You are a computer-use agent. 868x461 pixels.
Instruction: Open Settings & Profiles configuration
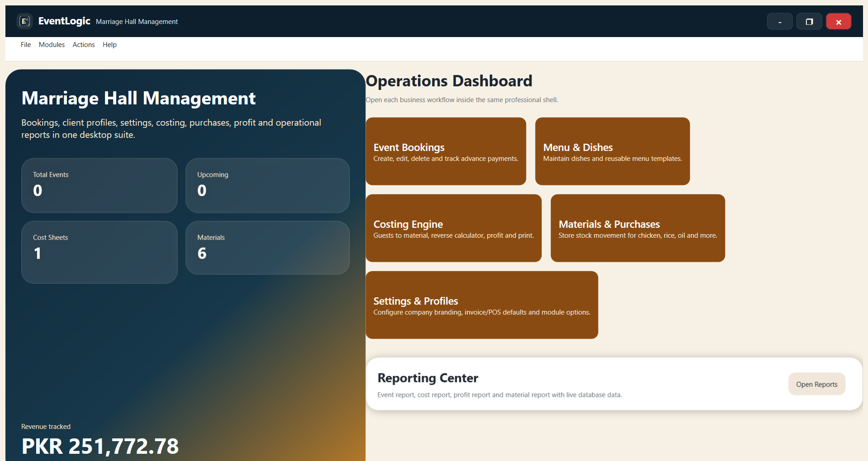(x=482, y=305)
